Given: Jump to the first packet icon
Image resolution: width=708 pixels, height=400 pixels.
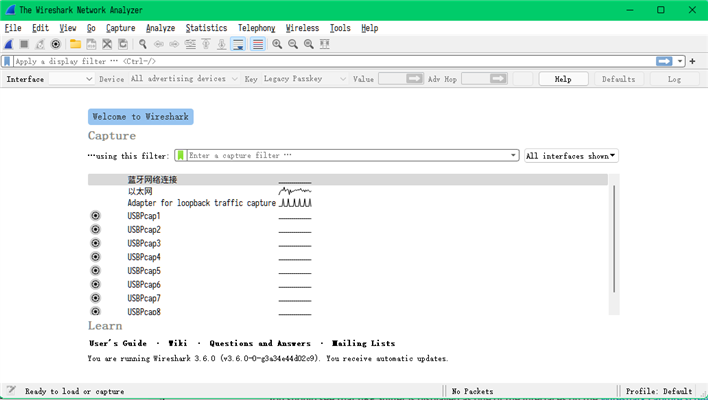Looking at the screenshot, I should point(206,44).
